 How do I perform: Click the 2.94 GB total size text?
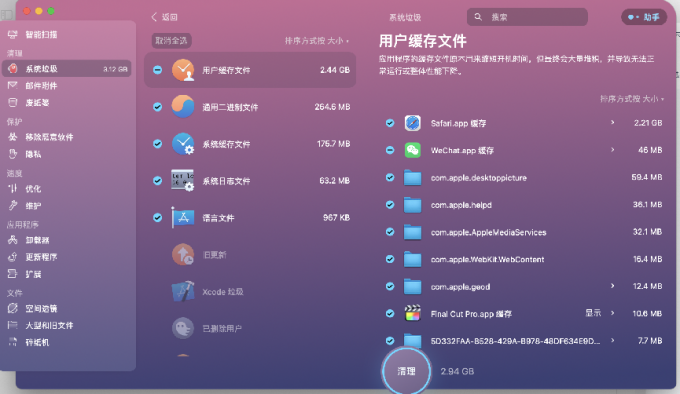coord(457,371)
